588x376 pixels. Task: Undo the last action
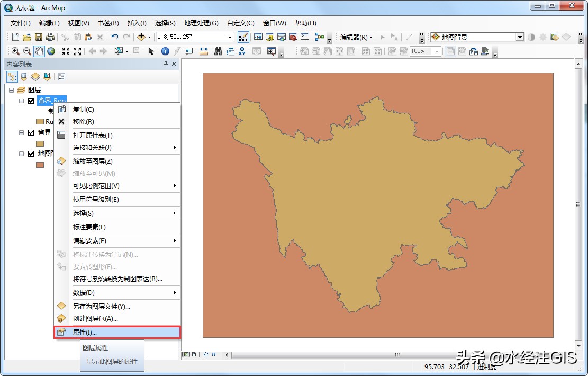114,37
